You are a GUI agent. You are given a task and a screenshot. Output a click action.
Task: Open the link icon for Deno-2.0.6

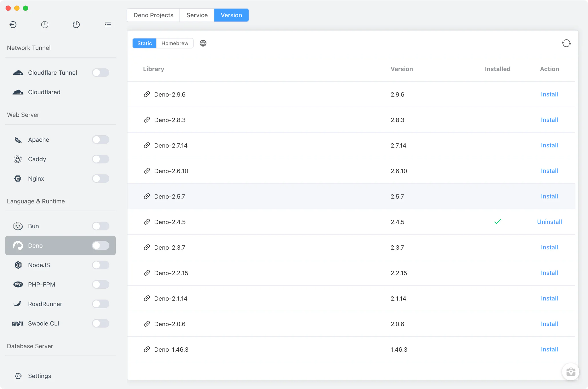click(x=147, y=324)
